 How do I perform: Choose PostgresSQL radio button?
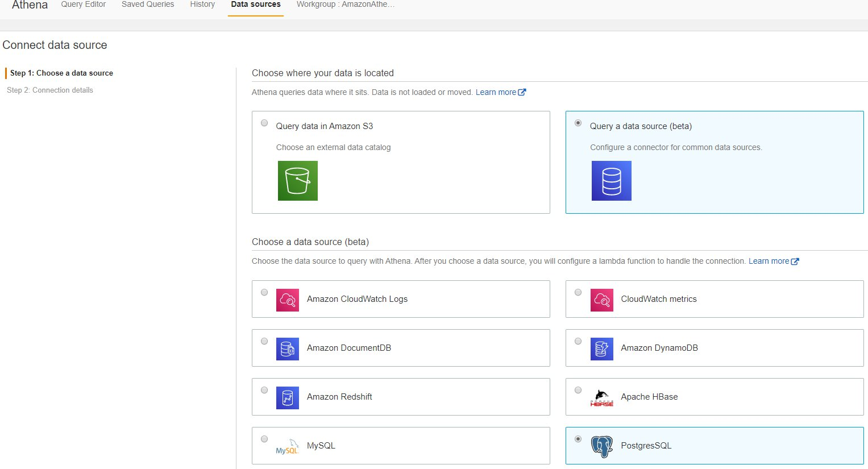(578, 439)
